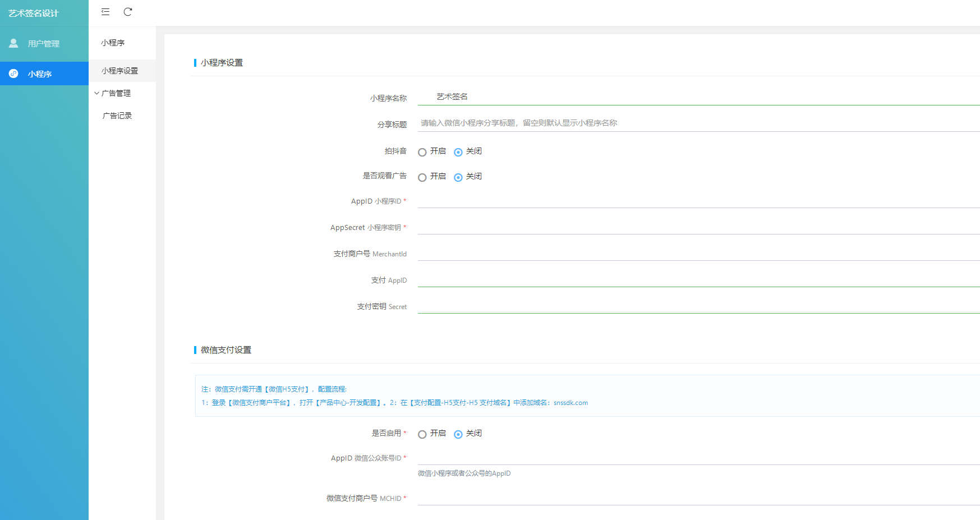
Task: Toggle the sidebar collapse icon
Action: coord(105,12)
